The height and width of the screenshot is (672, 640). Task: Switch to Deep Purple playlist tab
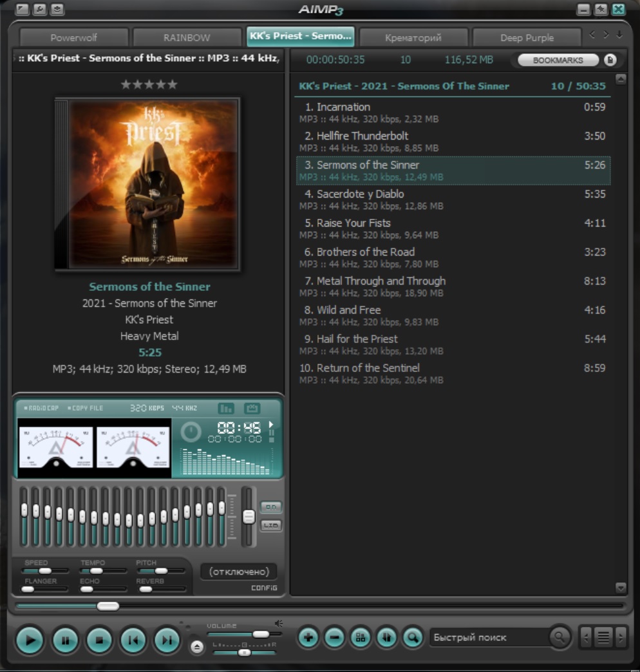[x=527, y=38]
